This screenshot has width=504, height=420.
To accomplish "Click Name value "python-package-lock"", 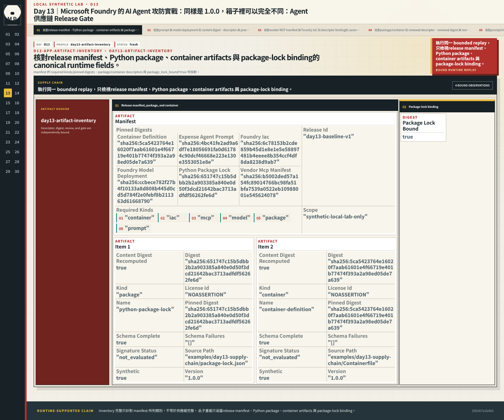I will [x=145, y=309].
